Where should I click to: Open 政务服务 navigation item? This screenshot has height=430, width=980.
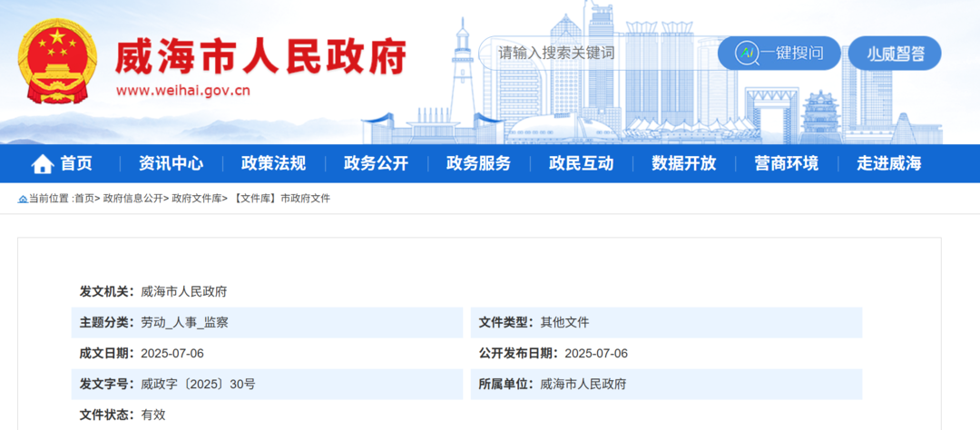(x=478, y=164)
